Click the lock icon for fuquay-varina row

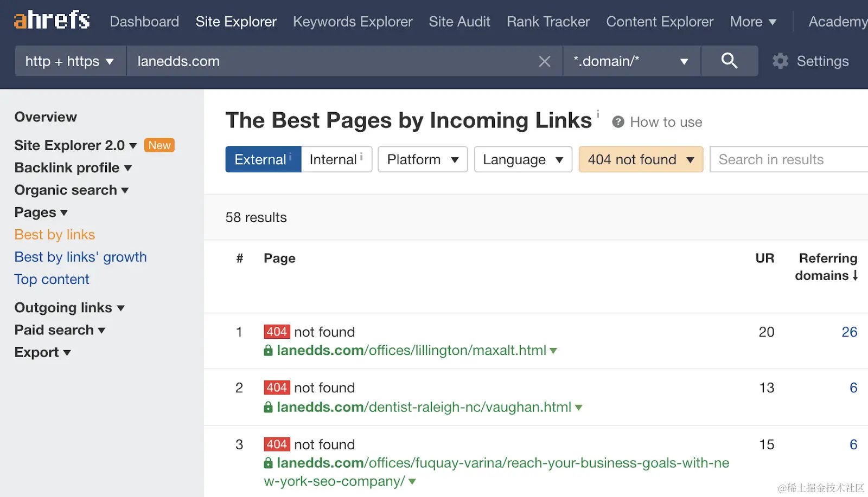pos(268,463)
